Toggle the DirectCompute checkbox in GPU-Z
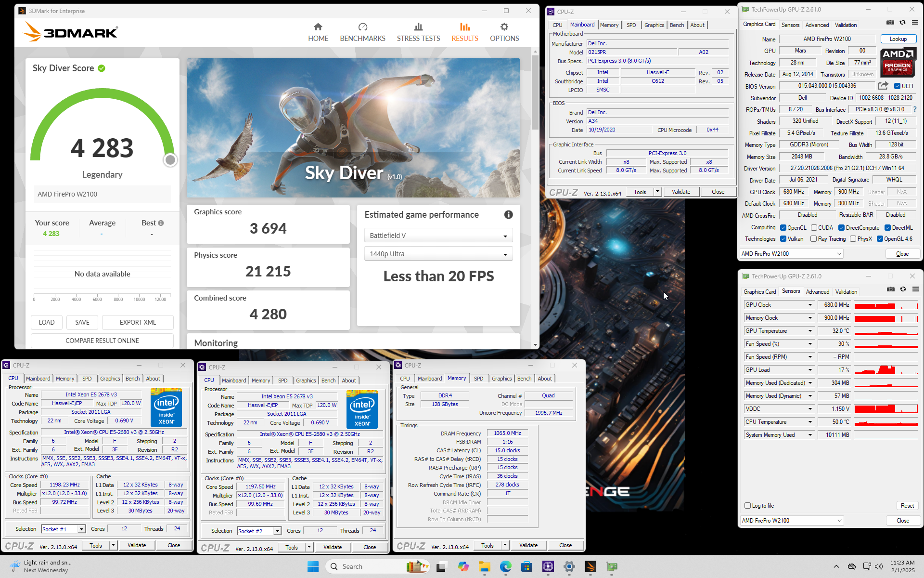This screenshot has height=578, width=924. [x=841, y=228]
